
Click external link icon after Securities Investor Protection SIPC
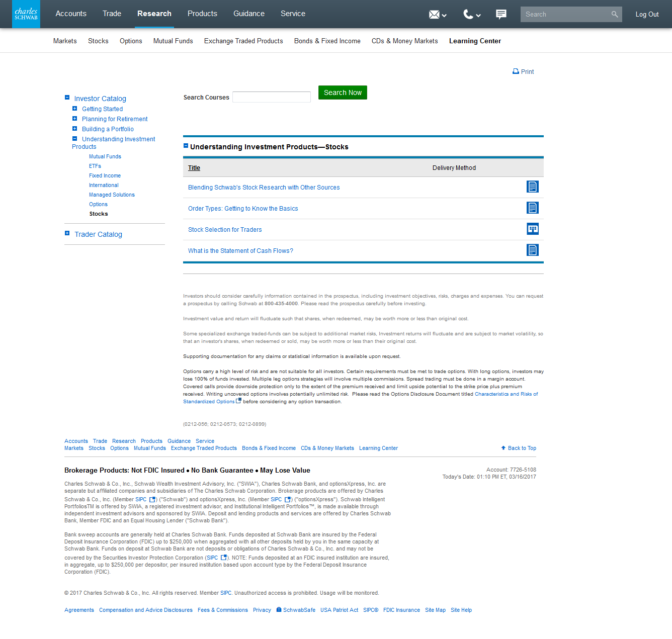(x=224, y=557)
